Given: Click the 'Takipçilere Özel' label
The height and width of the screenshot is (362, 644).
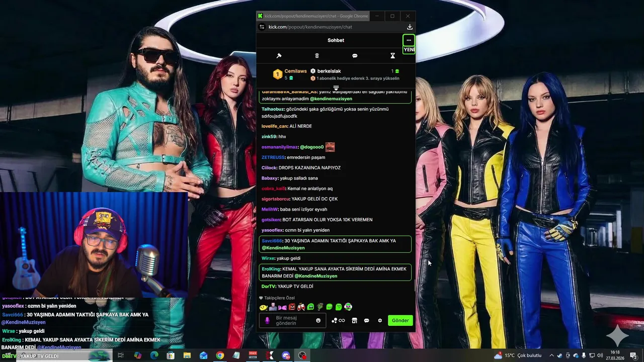Looking at the screenshot, I should [280, 298].
